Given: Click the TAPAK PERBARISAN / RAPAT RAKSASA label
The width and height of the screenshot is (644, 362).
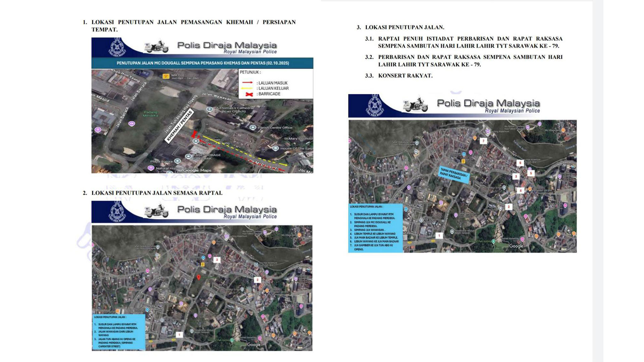Looking at the screenshot, I should tap(453, 174).
